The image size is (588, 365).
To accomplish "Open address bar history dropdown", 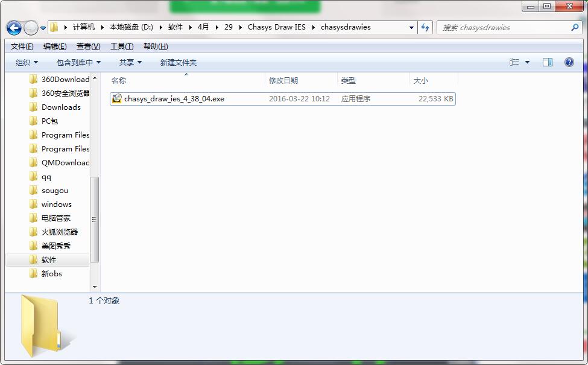I will [x=411, y=27].
